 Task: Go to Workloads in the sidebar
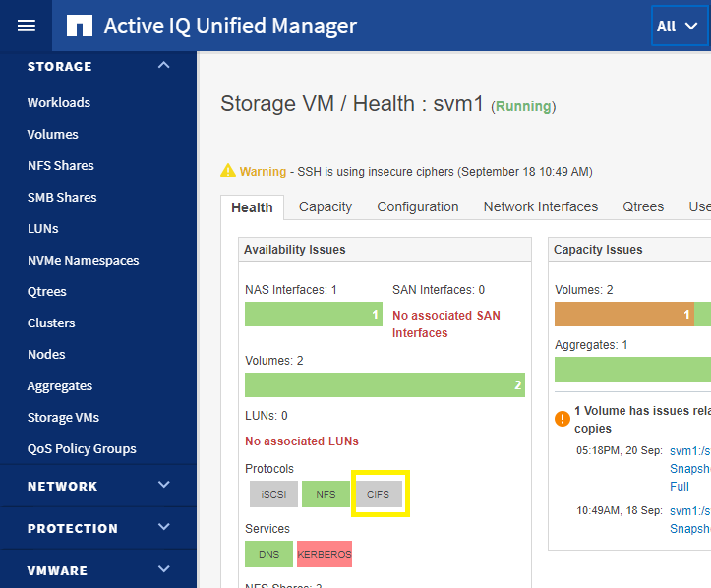59,102
